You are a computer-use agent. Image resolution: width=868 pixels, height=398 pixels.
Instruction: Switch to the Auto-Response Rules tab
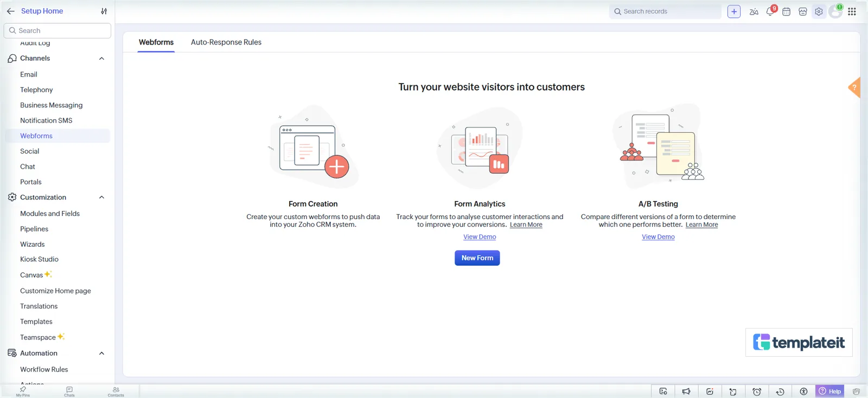point(226,42)
